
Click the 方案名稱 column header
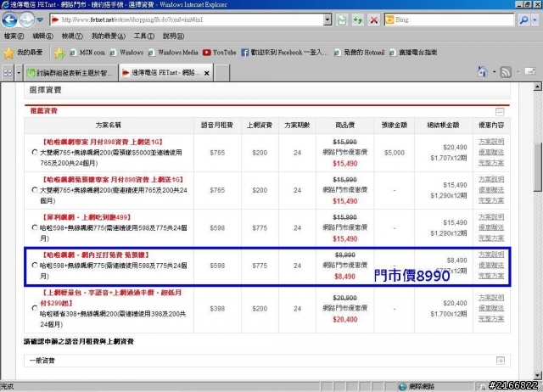(x=109, y=125)
